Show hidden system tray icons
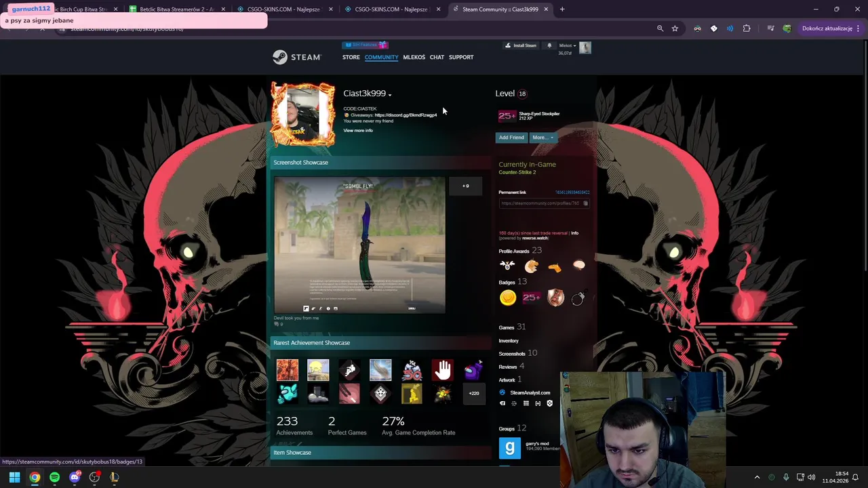Image resolution: width=868 pixels, height=488 pixels. [757, 477]
